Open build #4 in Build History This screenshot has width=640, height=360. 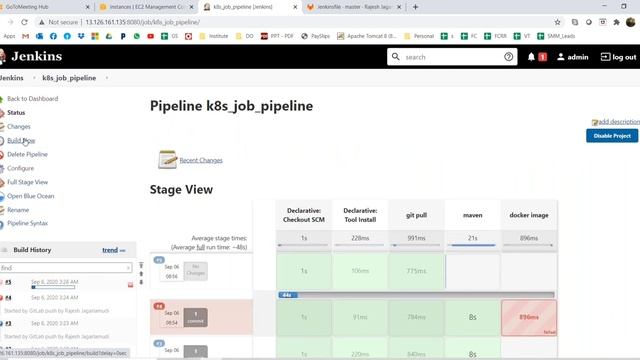[x=8, y=298]
